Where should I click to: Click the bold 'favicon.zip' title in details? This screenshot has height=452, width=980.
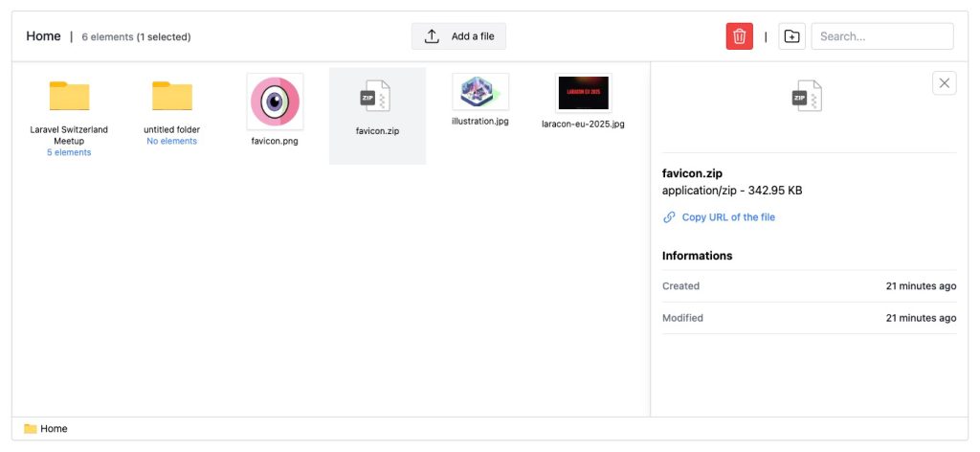click(692, 173)
